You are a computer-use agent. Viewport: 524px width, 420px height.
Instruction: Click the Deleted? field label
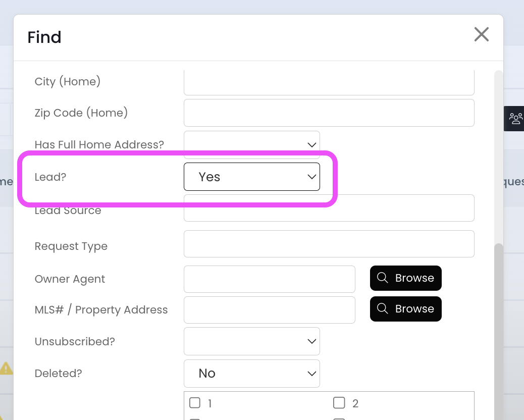tap(58, 374)
